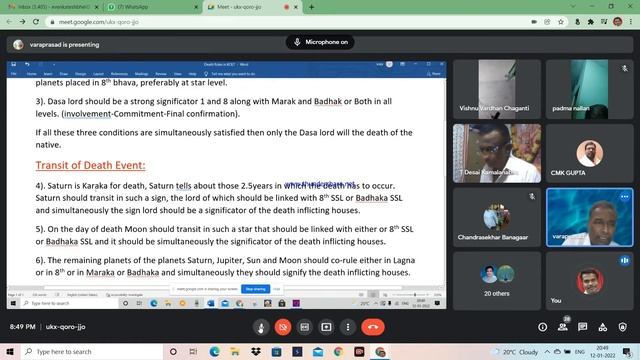The height and width of the screenshot is (360, 640).
Task: Click 'varaprasad is presenting' label
Action: (64, 45)
